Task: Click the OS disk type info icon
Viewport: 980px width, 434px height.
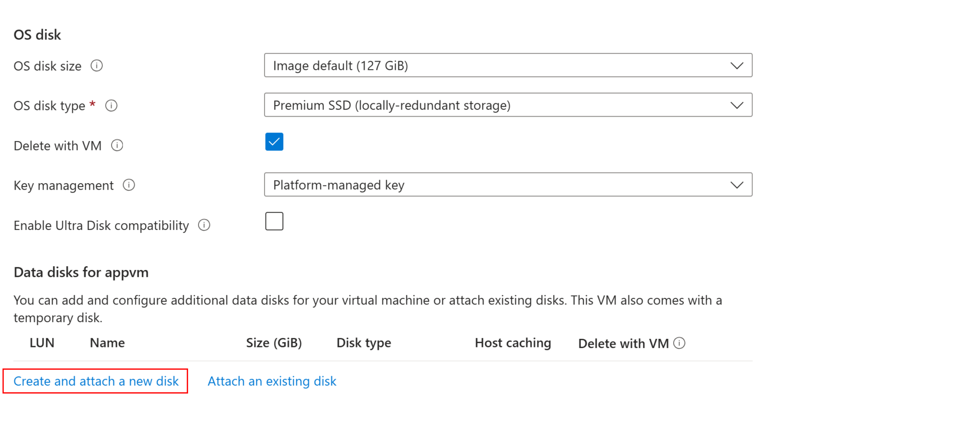Action: pyautogui.click(x=111, y=106)
